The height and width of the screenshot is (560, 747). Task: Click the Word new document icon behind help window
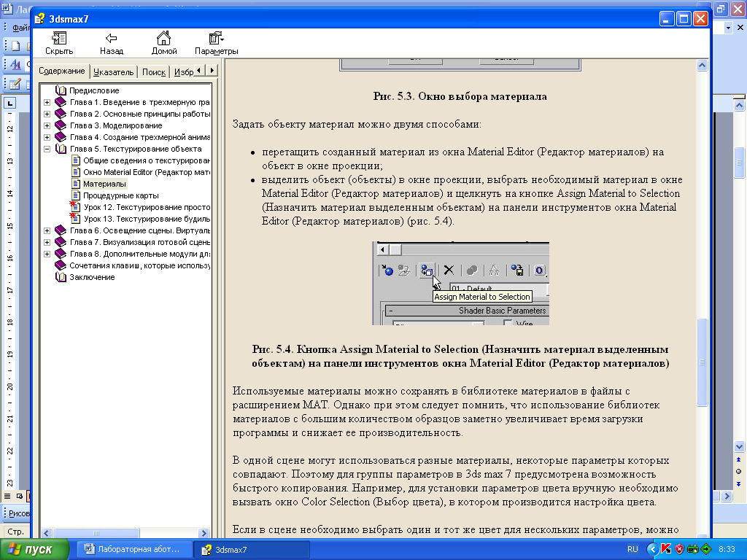coord(16,46)
